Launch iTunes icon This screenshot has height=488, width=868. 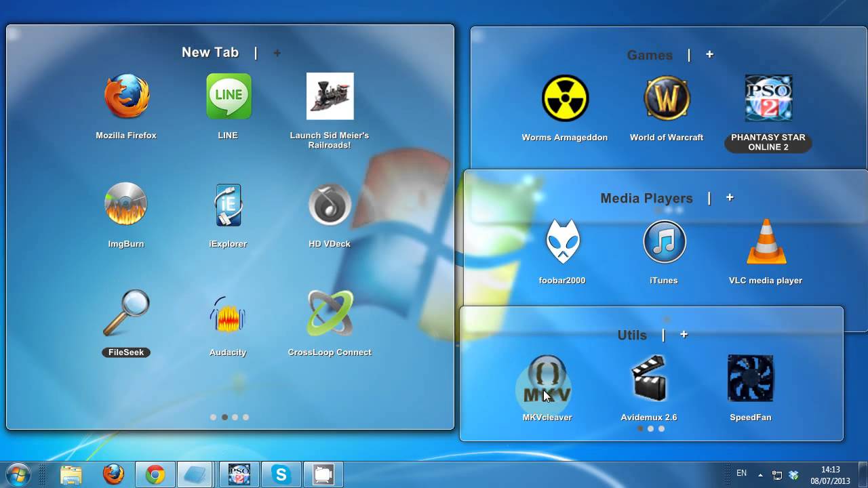pyautogui.click(x=665, y=242)
